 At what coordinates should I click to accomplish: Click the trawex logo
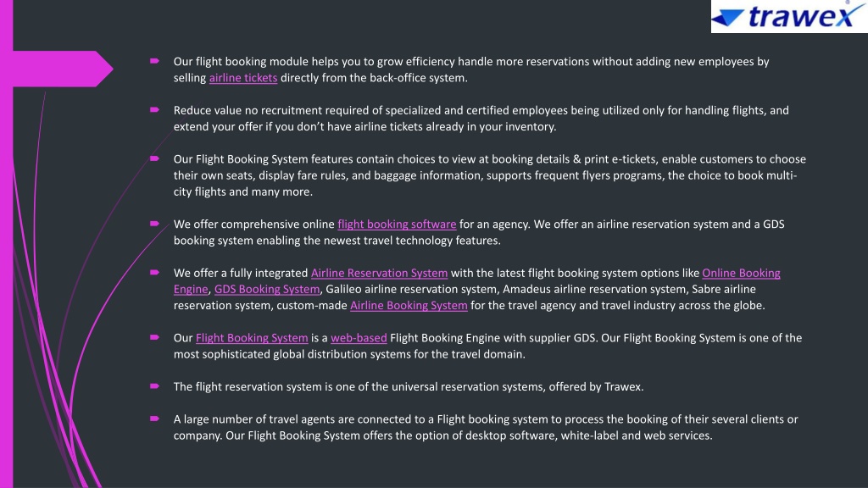[x=789, y=17]
